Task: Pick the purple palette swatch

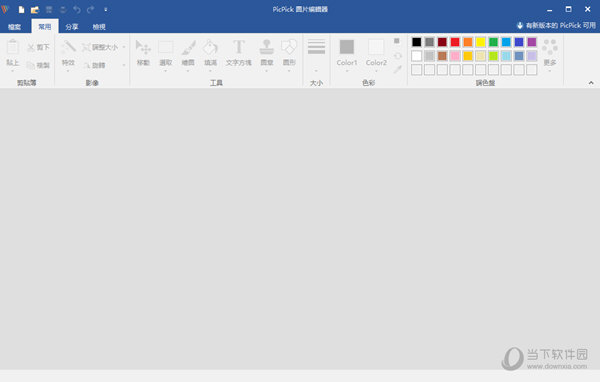Action: tap(532, 42)
